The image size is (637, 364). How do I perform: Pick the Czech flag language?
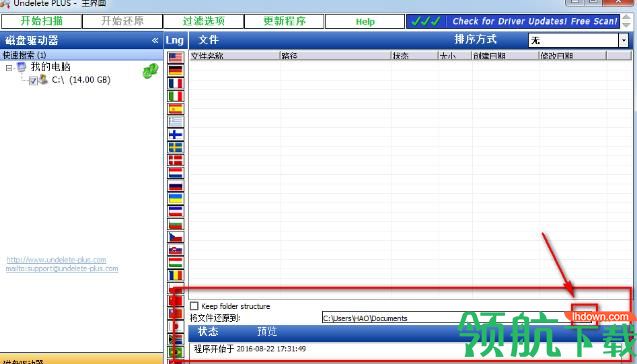176,237
